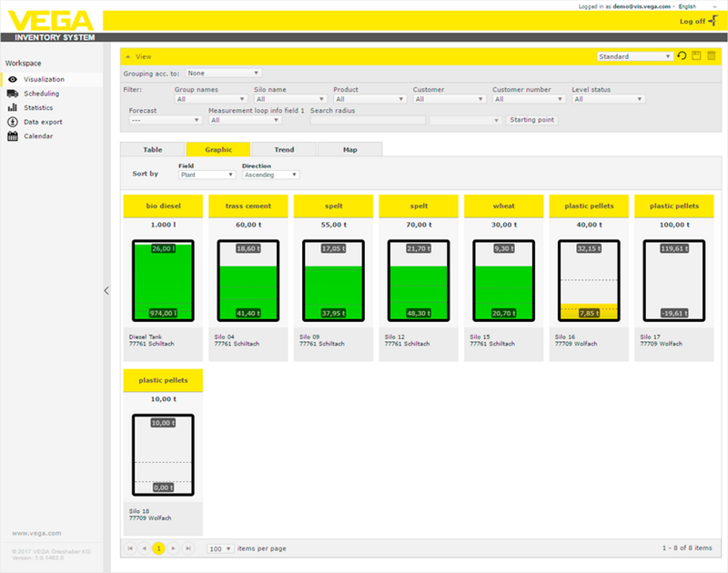The image size is (728, 573).
Task: Save the current view with the floppy disk icon
Action: tap(695, 56)
